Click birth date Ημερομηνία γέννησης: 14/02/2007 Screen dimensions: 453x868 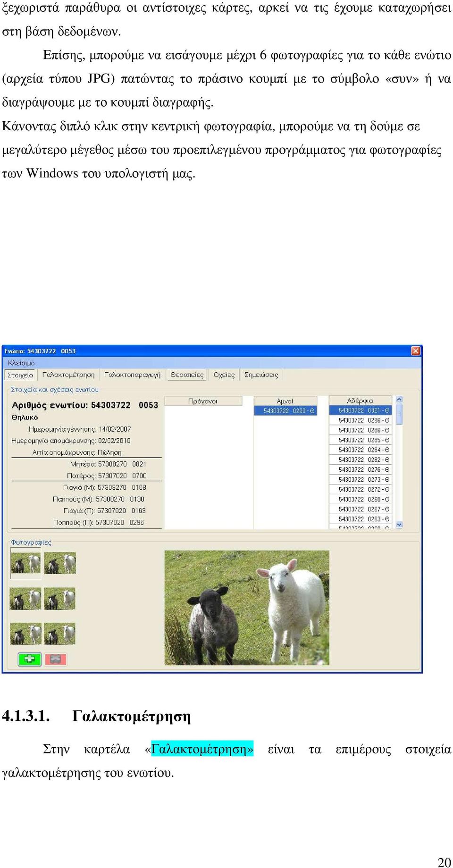pyautogui.click(x=80, y=429)
